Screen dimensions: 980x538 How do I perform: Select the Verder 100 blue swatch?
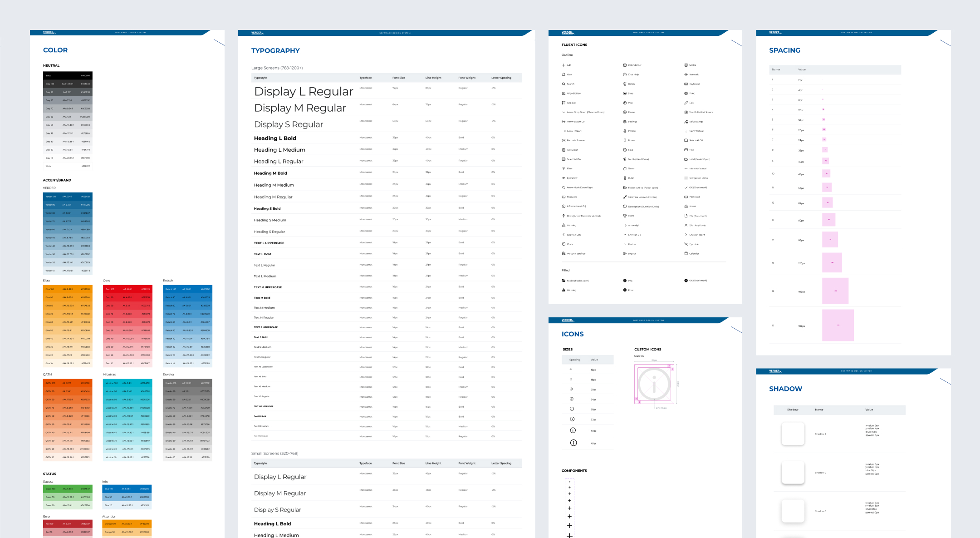pos(68,197)
